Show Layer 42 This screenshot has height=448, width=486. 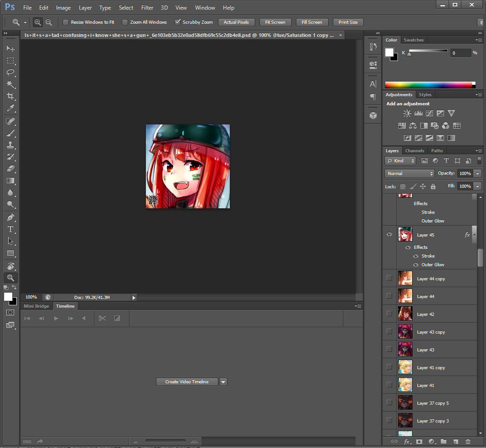click(x=389, y=314)
